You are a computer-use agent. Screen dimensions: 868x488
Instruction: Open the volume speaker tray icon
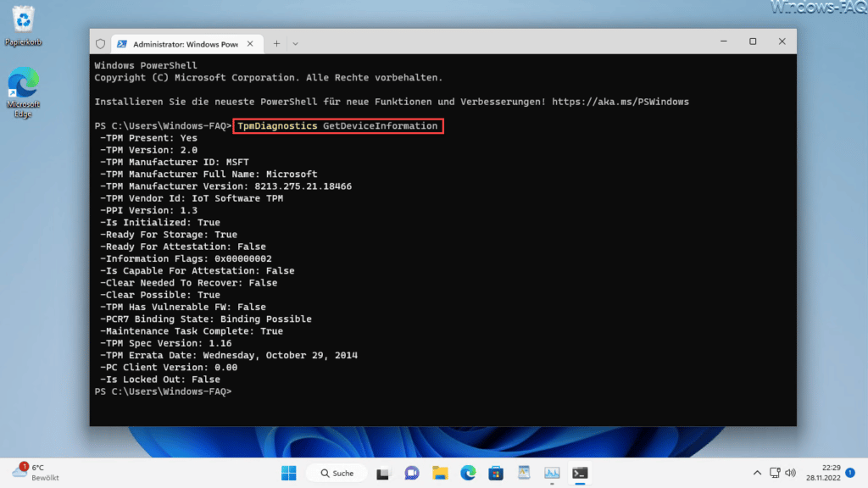[x=791, y=473]
